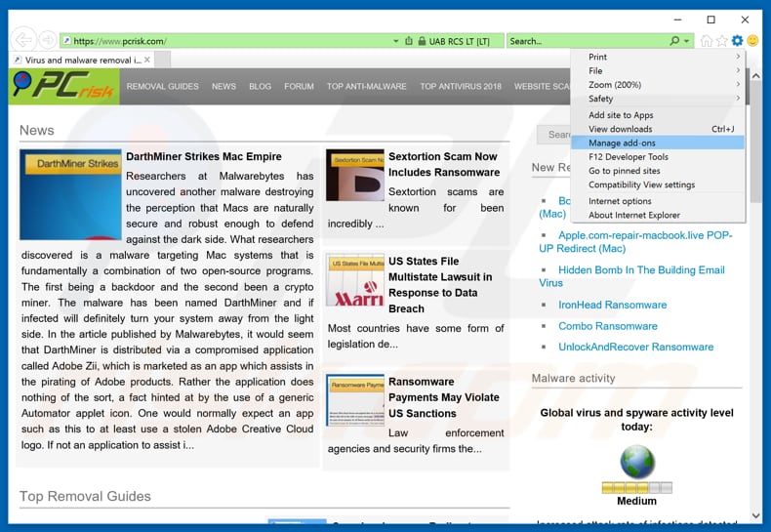Open IronHead Ransomware link
The height and width of the screenshot is (532, 771).
612,305
